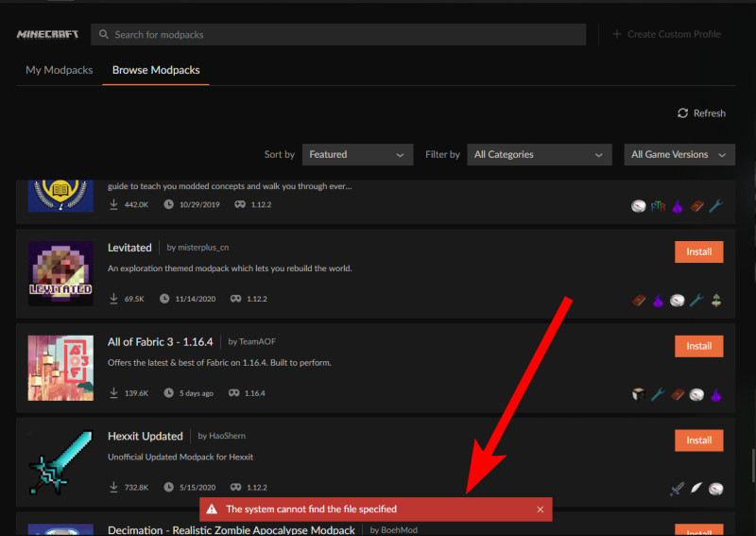The height and width of the screenshot is (536, 756).
Task: Click the green tree icon on Levitated
Action: (716, 301)
